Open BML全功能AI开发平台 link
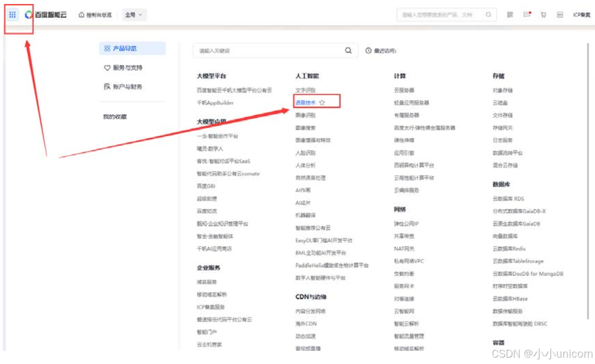 320,253
